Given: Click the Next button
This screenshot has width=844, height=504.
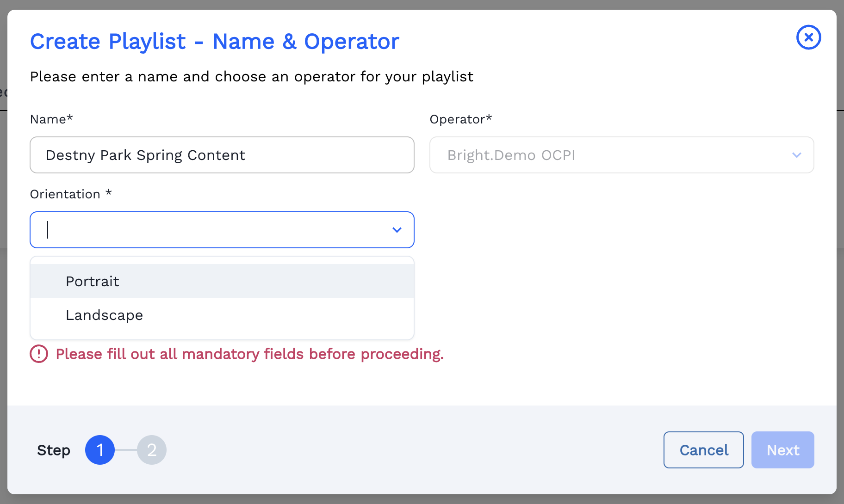Looking at the screenshot, I should point(782,450).
